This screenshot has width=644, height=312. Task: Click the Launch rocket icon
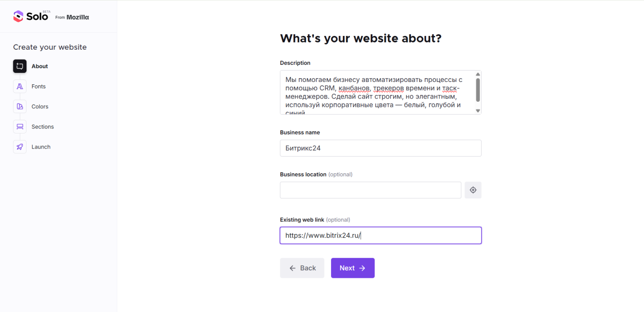coord(19,147)
